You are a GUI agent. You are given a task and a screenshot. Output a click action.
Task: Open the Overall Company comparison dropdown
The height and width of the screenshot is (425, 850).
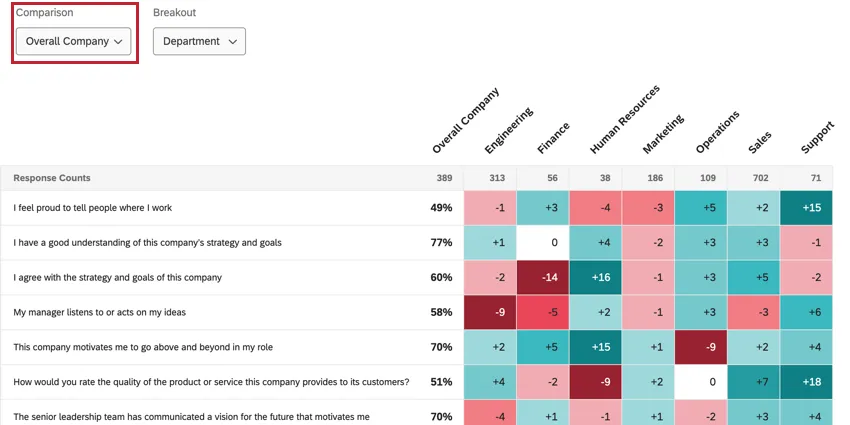75,41
